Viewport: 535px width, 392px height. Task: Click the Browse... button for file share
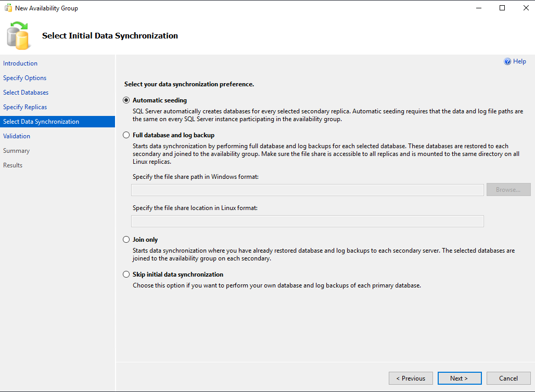point(508,190)
